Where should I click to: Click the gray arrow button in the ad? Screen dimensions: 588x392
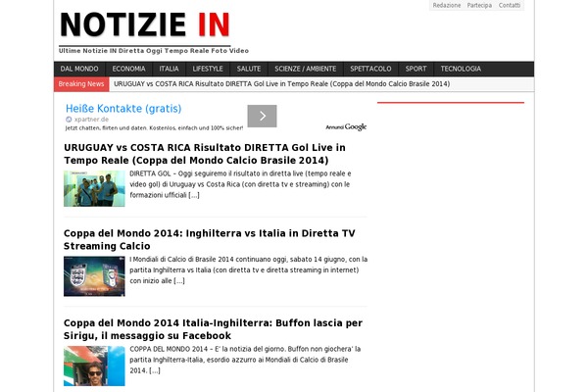[x=262, y=116]
